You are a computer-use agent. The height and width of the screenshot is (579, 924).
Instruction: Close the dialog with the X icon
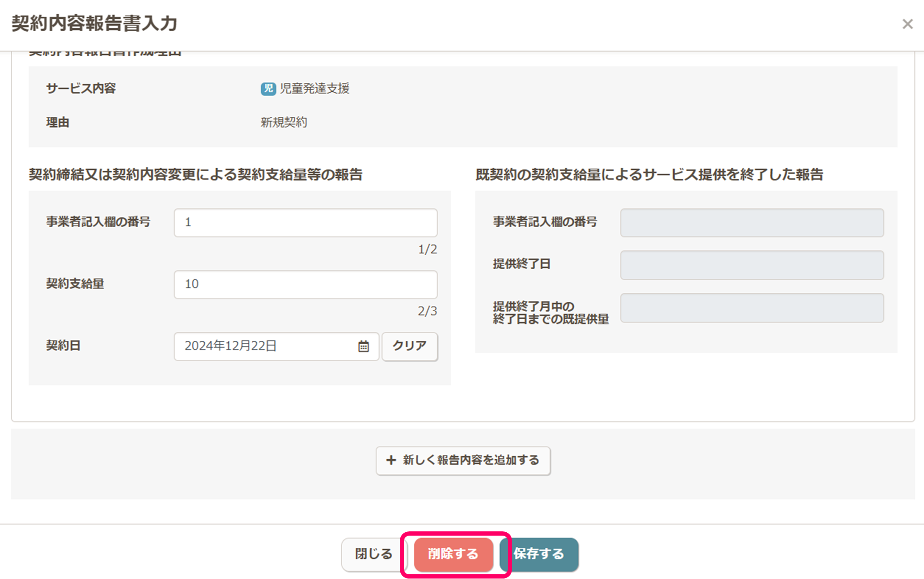pos(907,24)
